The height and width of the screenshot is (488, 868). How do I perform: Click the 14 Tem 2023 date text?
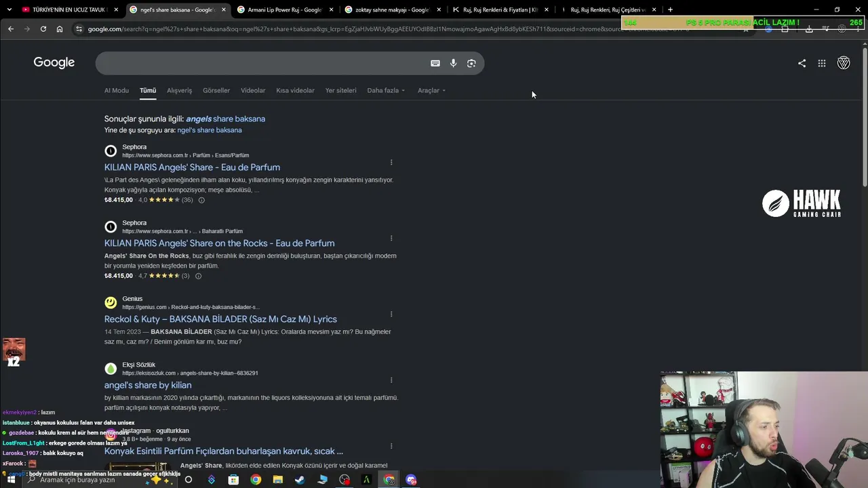(124, 331)
